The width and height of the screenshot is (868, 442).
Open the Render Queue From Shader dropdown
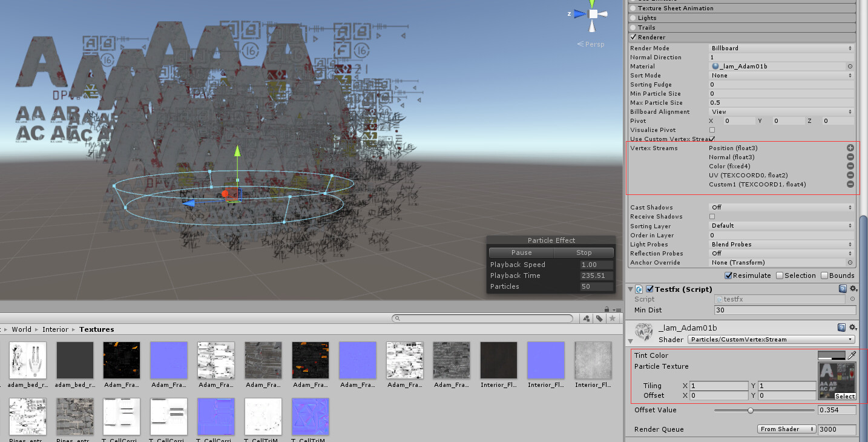[x=786, y=429]
